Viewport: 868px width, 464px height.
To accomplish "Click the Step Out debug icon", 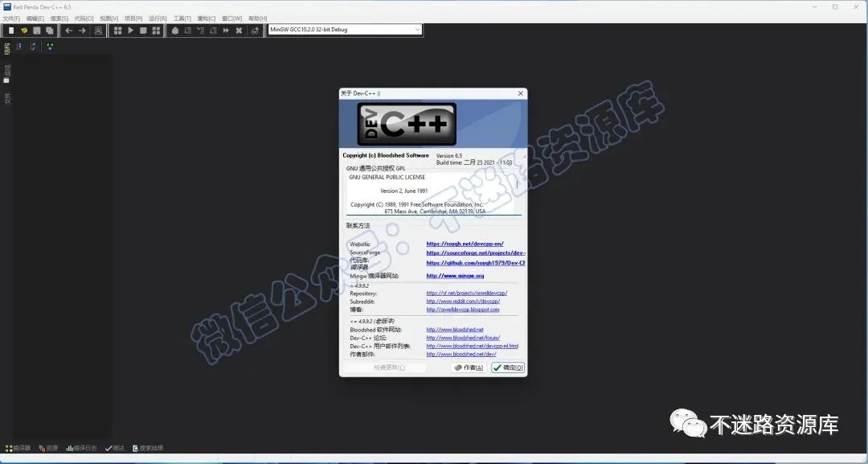I will click(213, 31).
